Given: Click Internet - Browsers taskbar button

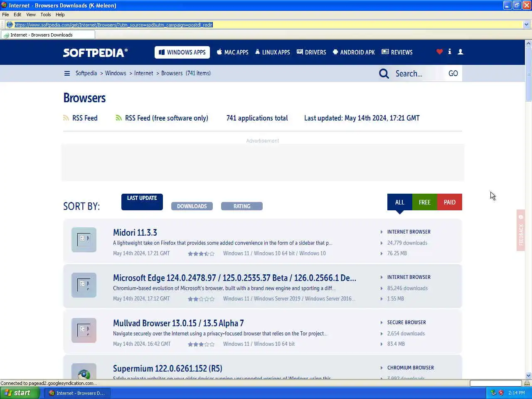Looking at the screenshot, I should 77,393.
